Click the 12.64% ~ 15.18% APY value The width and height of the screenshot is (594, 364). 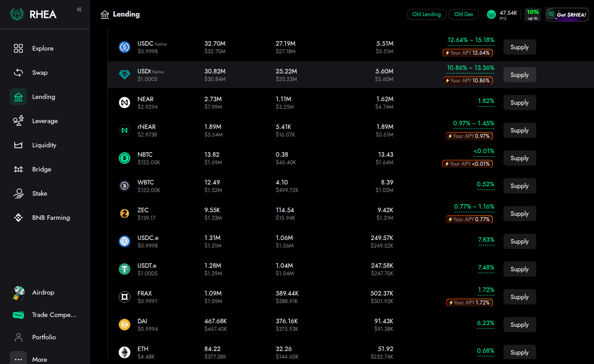click(x=471, y=40)
